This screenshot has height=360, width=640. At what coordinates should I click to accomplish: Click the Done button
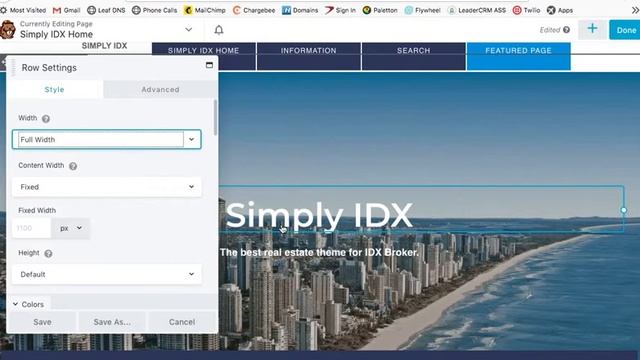(626, 30)
